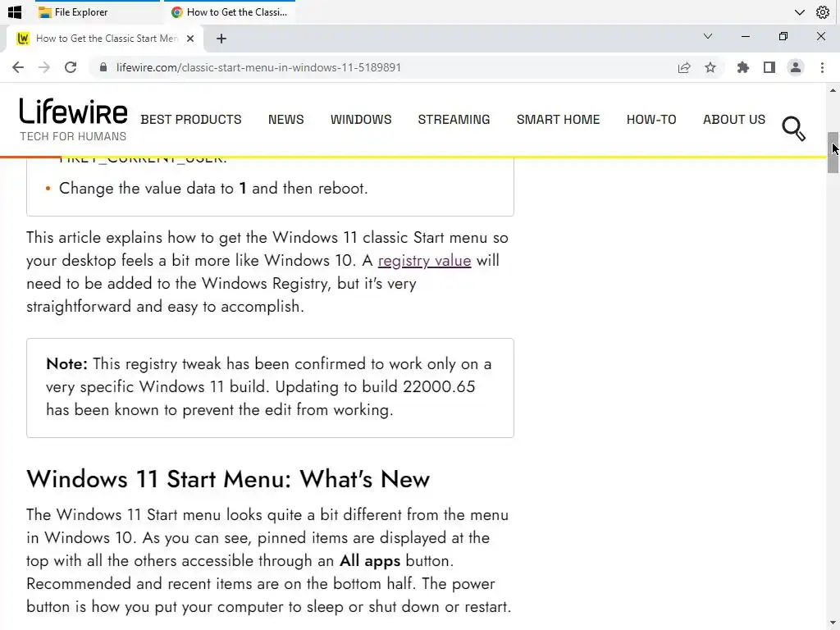
Task: Go to Lifewire home via logo
Action: pos(73,120)
